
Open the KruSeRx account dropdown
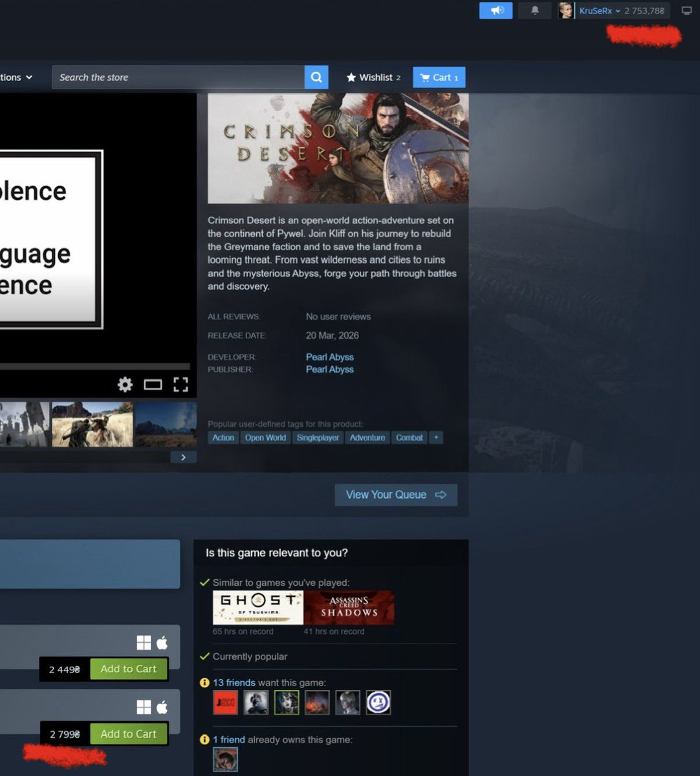coord(600,11)
